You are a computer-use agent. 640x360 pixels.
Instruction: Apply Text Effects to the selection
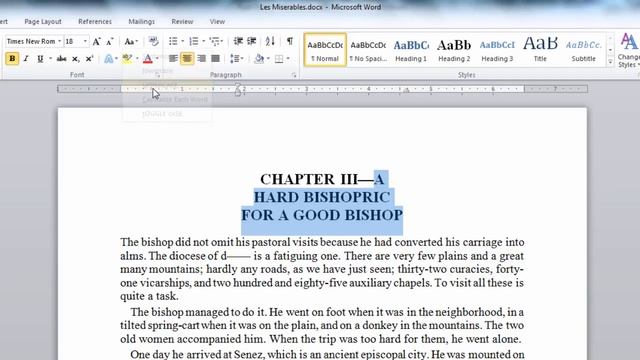click(x=108, y=59)
